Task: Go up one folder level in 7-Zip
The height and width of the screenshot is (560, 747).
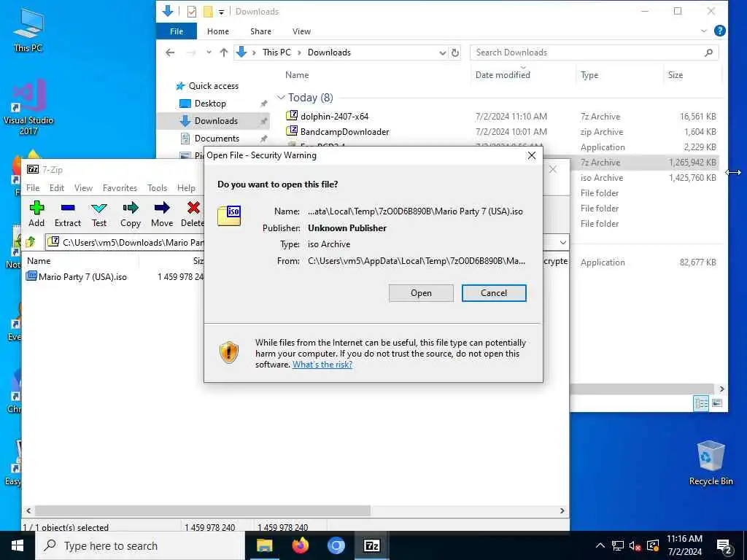Action: [31, 242]
